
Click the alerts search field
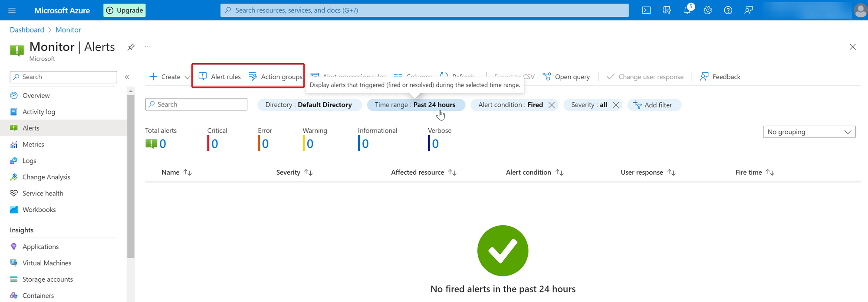(196, 104)
